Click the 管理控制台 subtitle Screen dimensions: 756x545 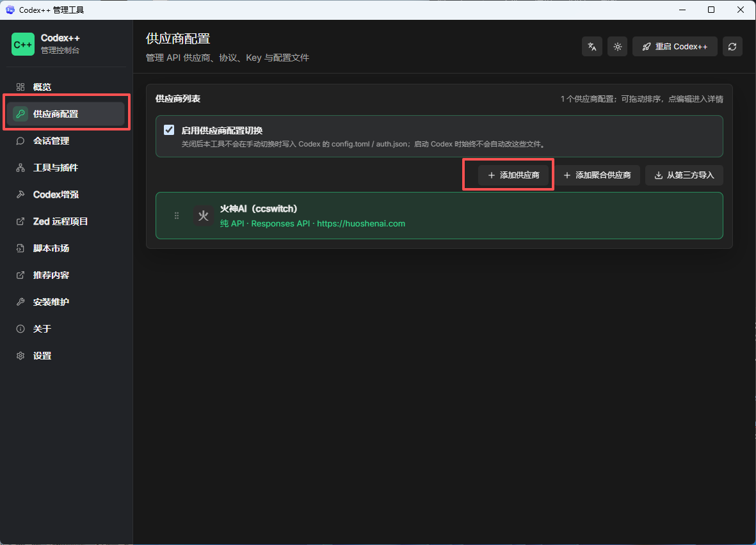[60, 51]
